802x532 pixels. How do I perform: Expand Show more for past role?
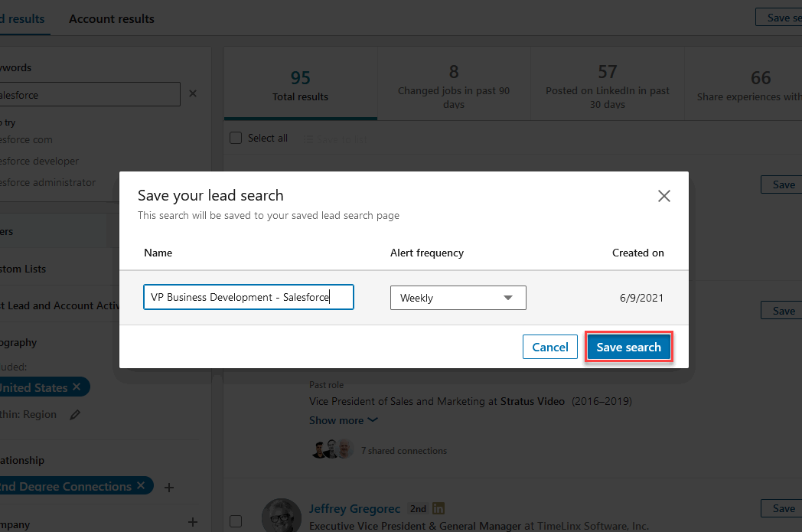click(x=343, y=420)
